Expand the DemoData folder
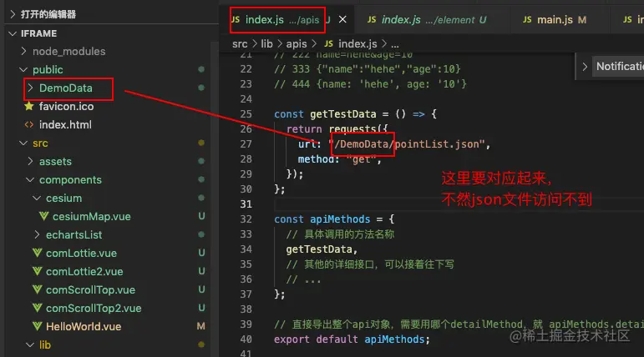Viewport: 644px width, 357px height. 30,88
